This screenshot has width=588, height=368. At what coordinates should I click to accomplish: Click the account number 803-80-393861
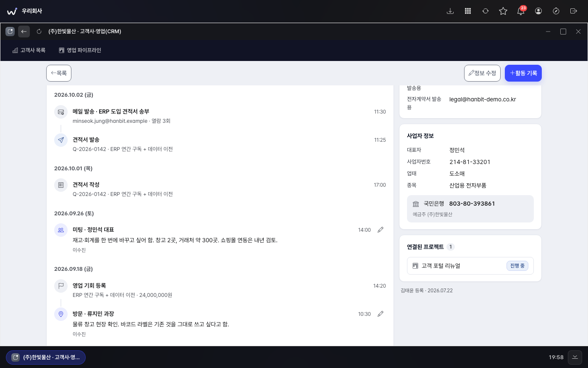[472, 204]
